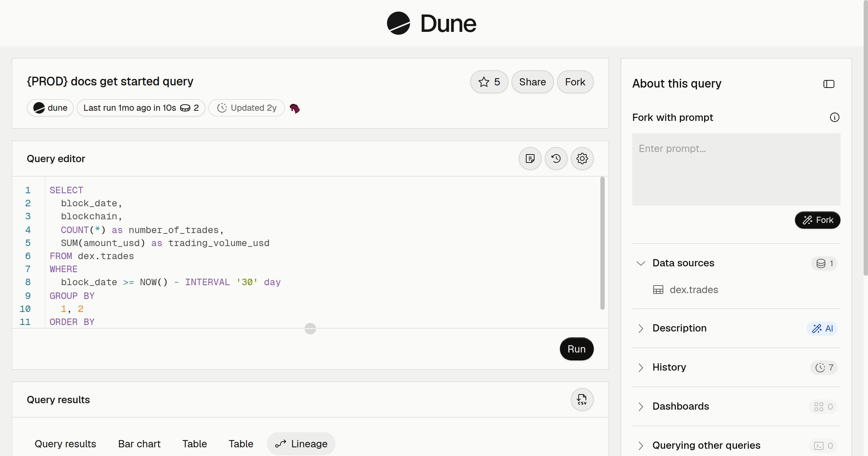This screenshot has height=456, width=868.
Task: Click the Last run 1mo ago pill
Action: (141, 108)
